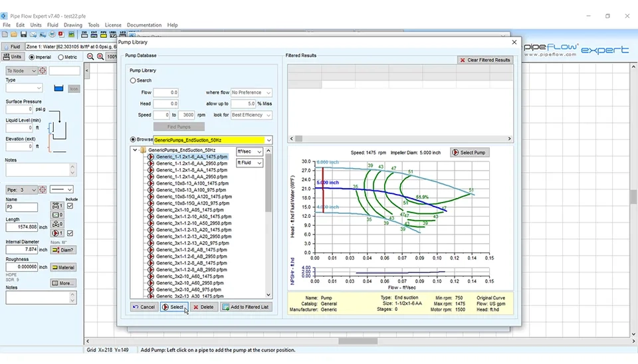Open the Fluid zone button on the left
The image size is (638, 364).
pos(13,47)
